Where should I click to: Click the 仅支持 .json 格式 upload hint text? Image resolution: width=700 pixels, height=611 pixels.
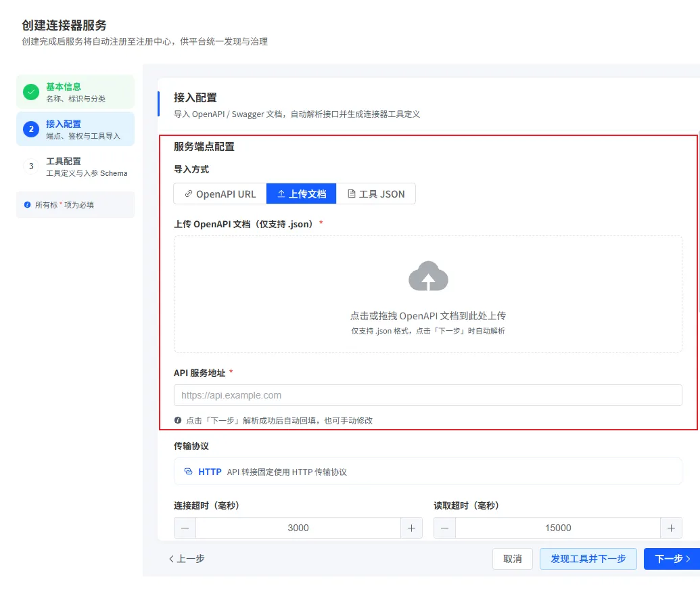[427, 331]
